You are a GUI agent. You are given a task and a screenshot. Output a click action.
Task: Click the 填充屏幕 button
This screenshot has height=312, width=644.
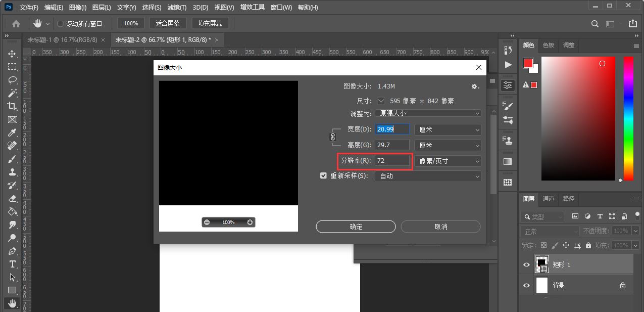pyautogui.click(x=210, y=23)
